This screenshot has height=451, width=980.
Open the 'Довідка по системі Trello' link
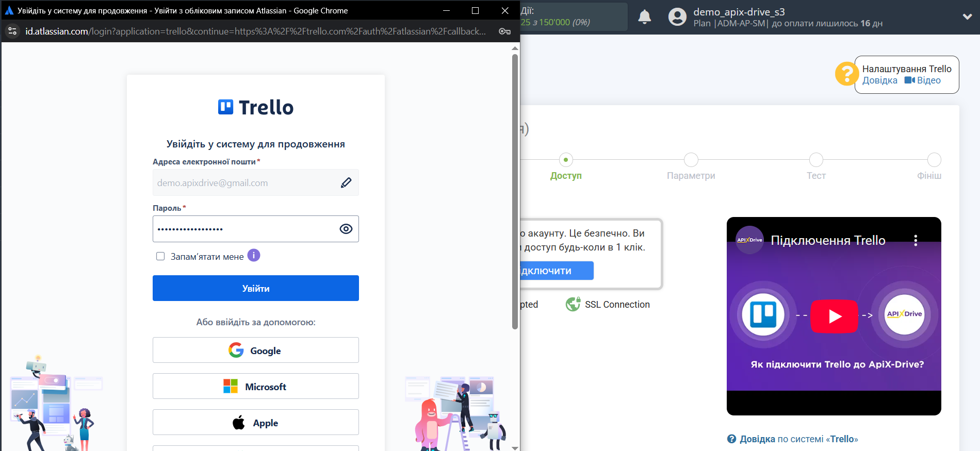click(x=798, y=439)
